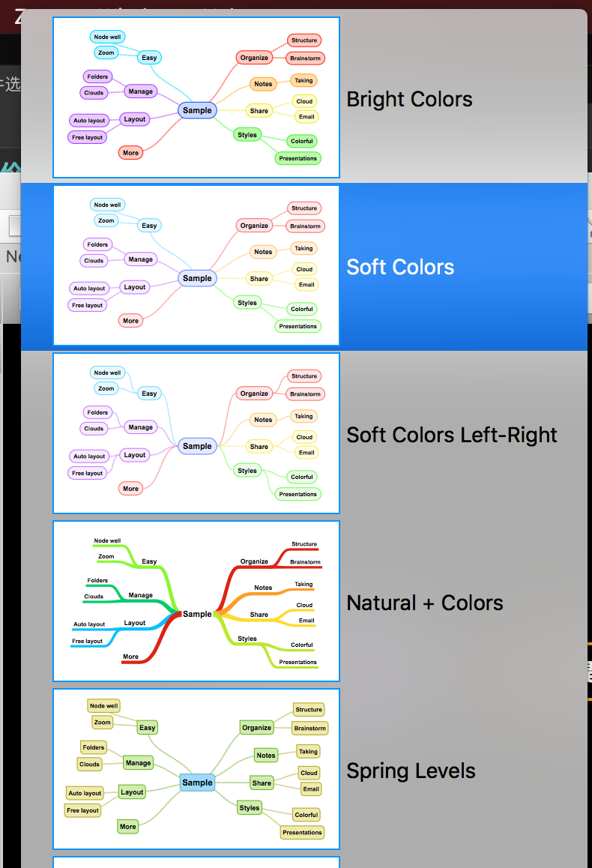This screenshot has width=592, height=868.
Task: Click Zoom node in Soft Colors Left-Right preview
Action: coord(106,388)
